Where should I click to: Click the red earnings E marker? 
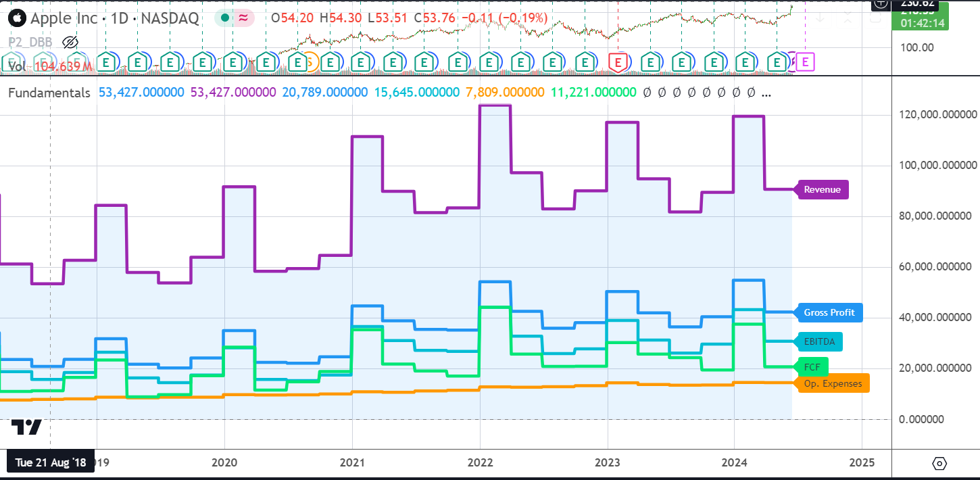click(x=617, y=62)
